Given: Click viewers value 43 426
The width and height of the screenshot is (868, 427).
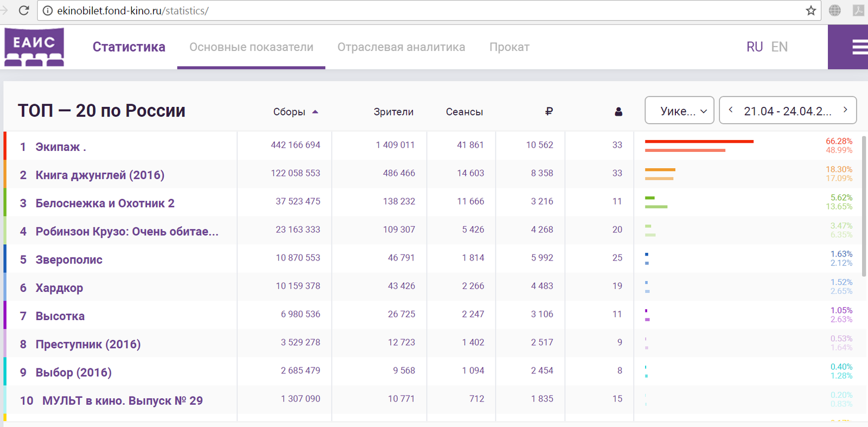Looking at the screenshot, I should [401, 286].
